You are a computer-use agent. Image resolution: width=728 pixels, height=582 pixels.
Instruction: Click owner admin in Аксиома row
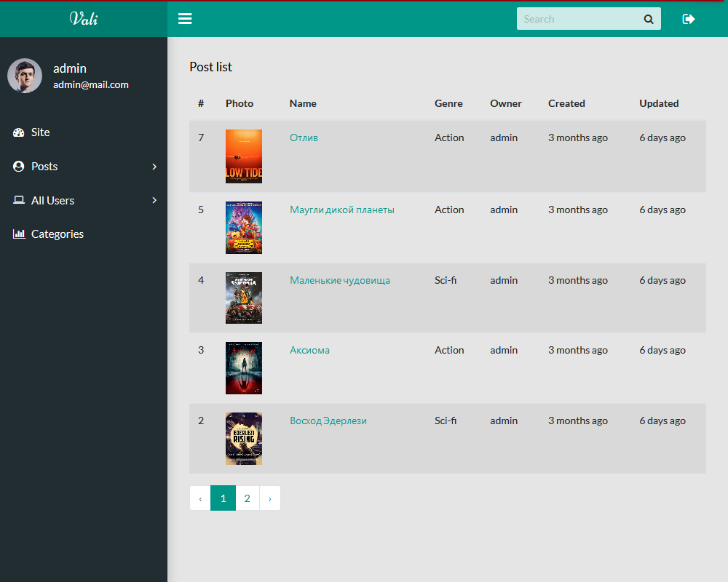pyautogui.click(x=504, y=351)
